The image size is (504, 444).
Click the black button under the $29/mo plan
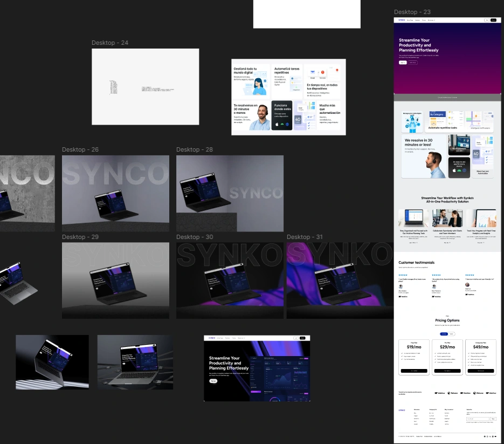click(447, 371)
